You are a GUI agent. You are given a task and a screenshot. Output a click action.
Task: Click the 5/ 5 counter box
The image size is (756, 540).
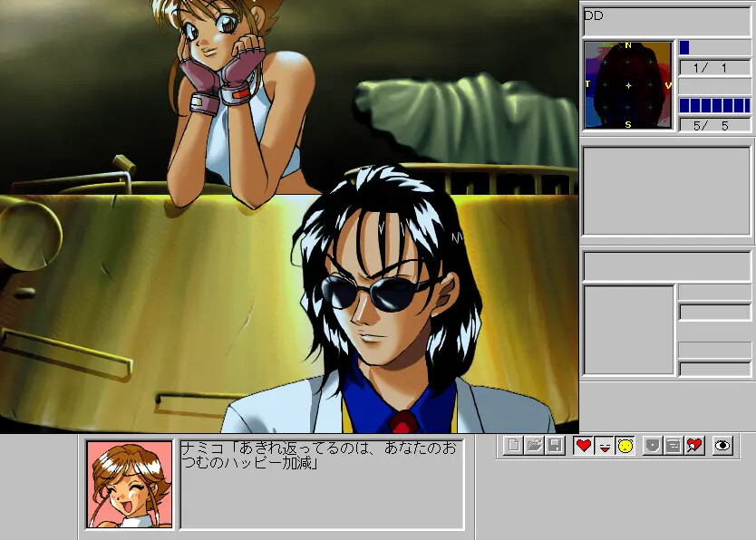pyautogui.click(x=714, y=125)
